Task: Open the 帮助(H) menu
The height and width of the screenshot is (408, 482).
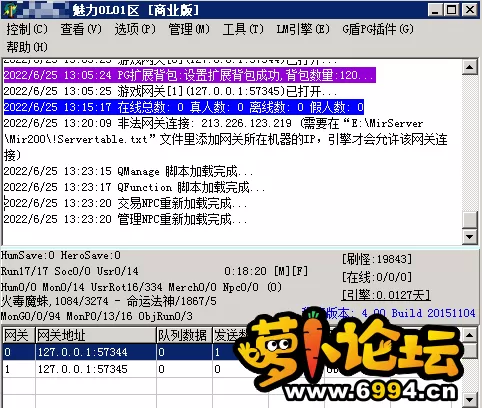Action: tap(27, 47)
